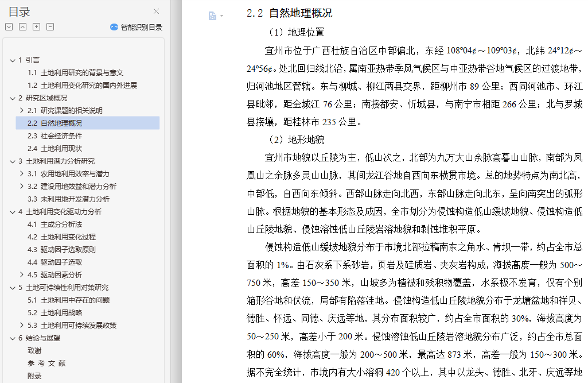Open 3.1 农用地利用效率与潜力 heading
588x383 pixels.
pos(68,174)
